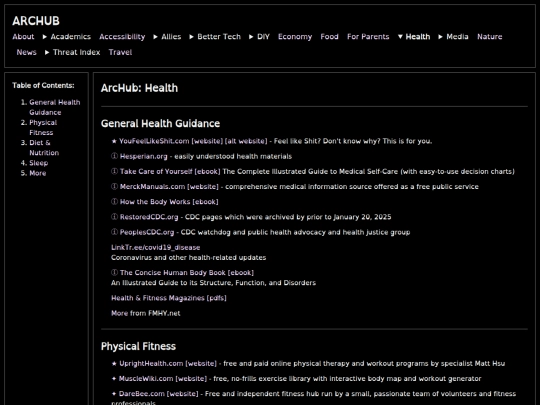Jump to More in table of contents
This screenshot has height=405, width=540.
tap(38, 173)
